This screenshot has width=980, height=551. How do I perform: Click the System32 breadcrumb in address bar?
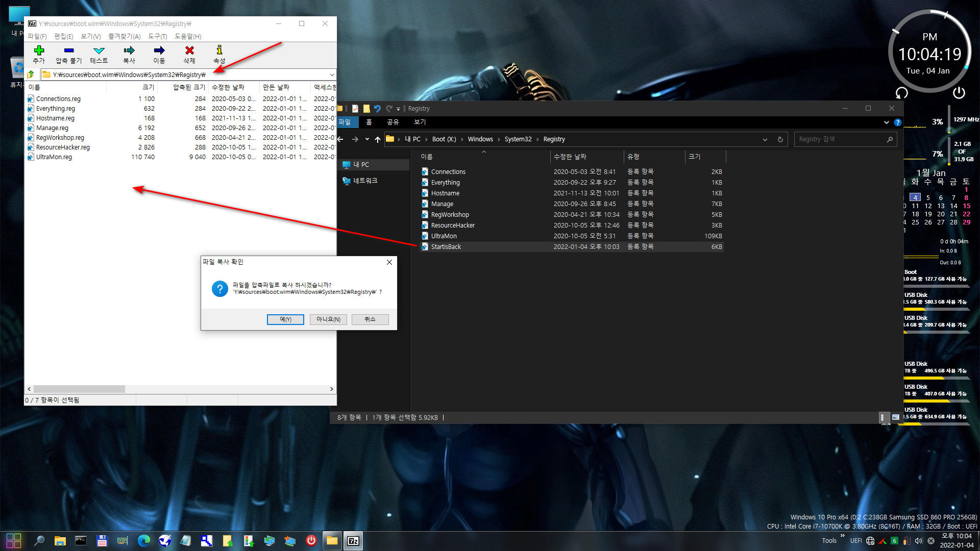click(x=518, y=139)
